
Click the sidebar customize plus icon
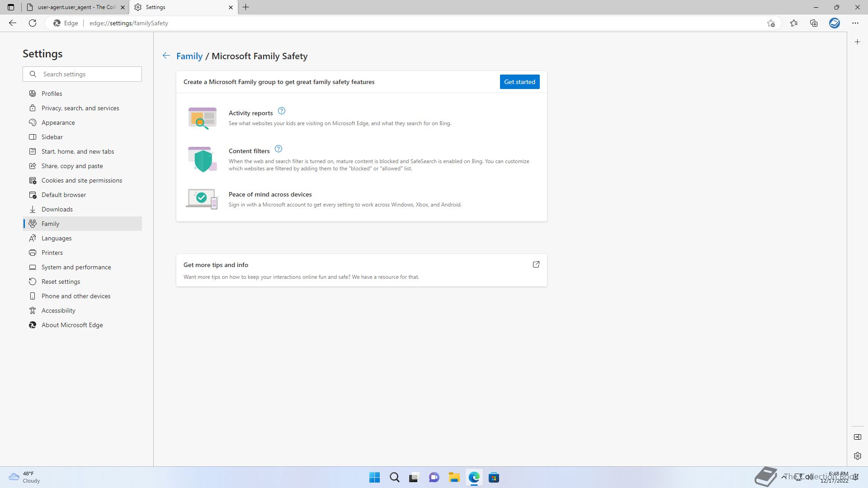[x=858, y=42]
